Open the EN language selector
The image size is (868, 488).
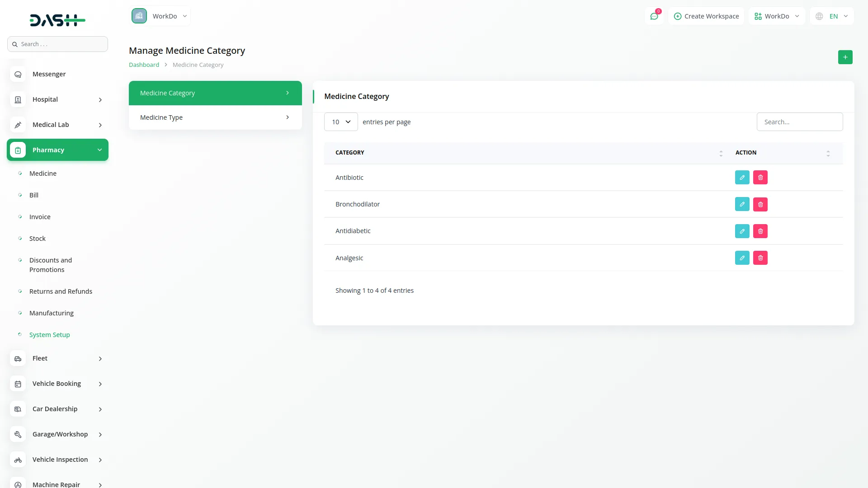point(832,16)
